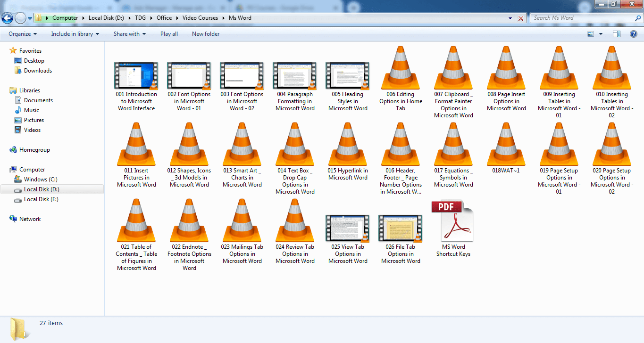The height and width of the screenshot is (343, 644).
Task: Click the search magnifier icon
Action: (637, 18)
